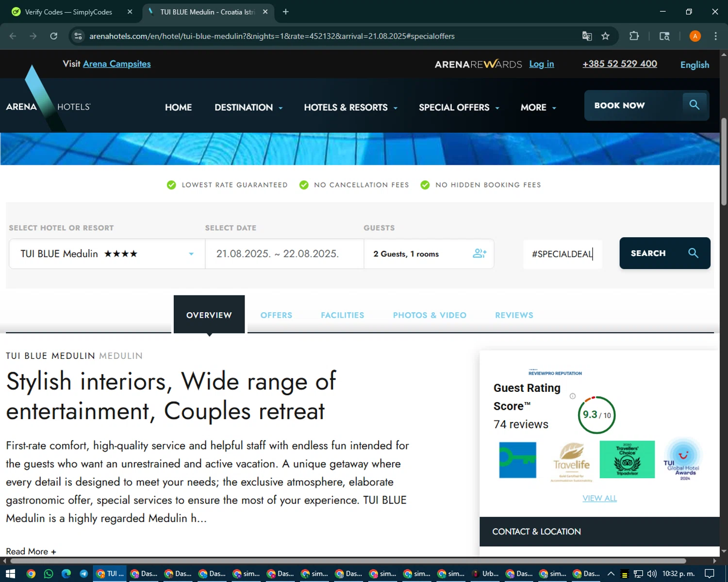
Task: Open the Windows notification center
Action: point(709,574)
